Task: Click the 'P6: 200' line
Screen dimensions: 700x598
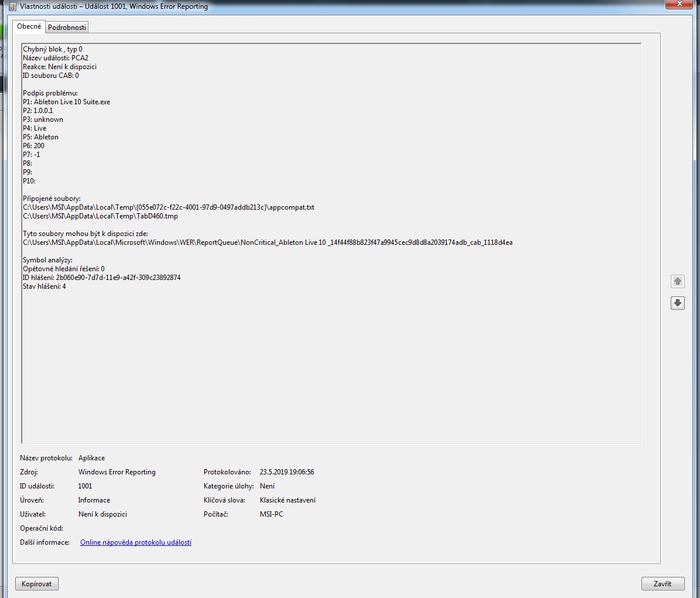Action: click(x=33, y=146)
